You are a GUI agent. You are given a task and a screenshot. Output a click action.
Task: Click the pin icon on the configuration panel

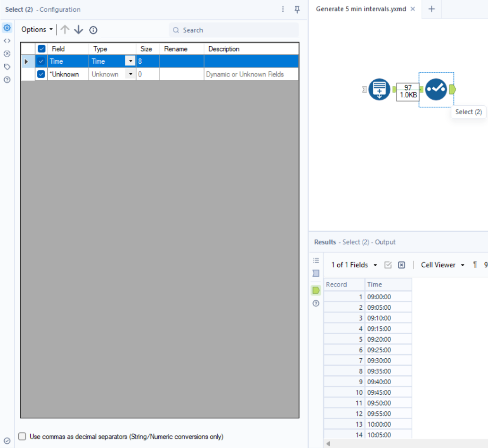point(297,9)
